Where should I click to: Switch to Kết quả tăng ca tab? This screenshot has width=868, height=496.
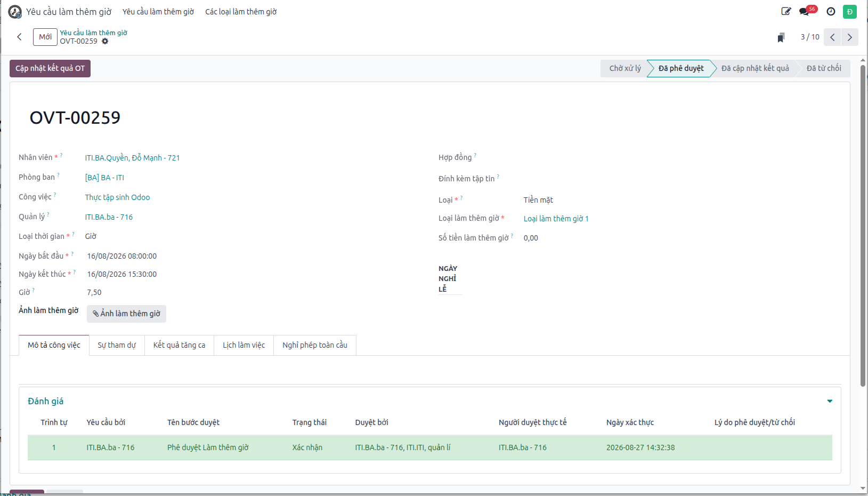pos(179,345)
